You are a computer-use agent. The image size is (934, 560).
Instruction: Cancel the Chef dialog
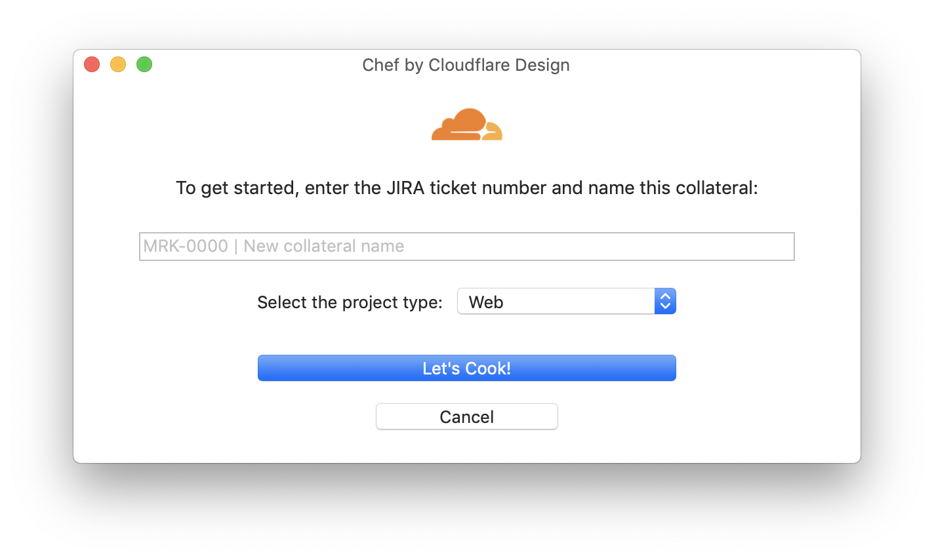click(x=466, y=417)
